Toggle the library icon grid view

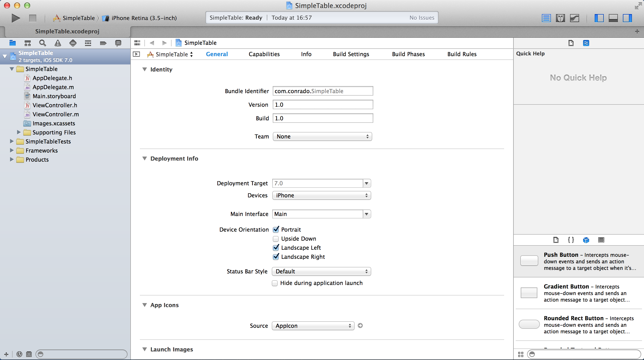[x=521, y=354]
